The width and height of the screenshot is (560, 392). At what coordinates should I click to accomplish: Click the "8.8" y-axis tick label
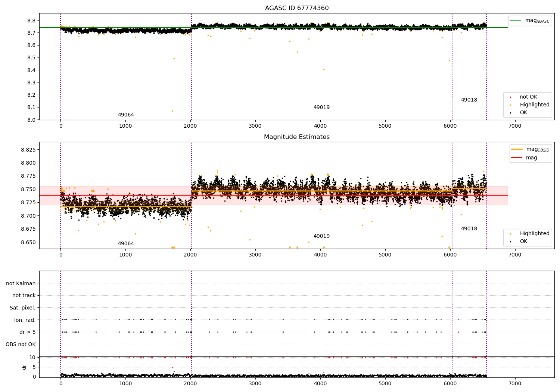(x=32, y=21)
